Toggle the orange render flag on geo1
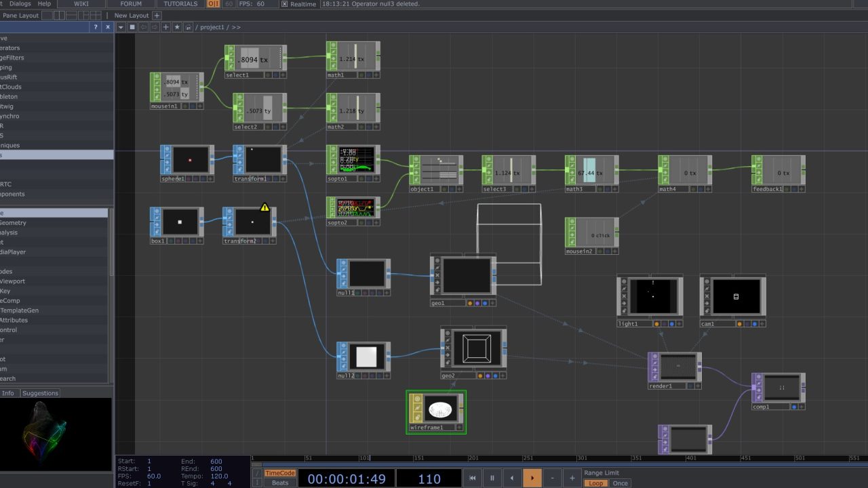The width and height of the screenshot is (868, 488). [471, 303]
